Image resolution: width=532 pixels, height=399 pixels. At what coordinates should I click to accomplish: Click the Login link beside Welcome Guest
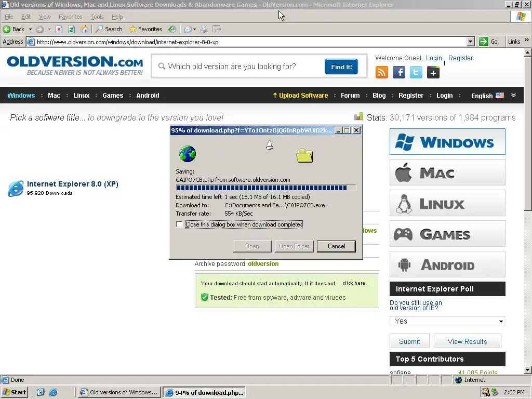434,58
